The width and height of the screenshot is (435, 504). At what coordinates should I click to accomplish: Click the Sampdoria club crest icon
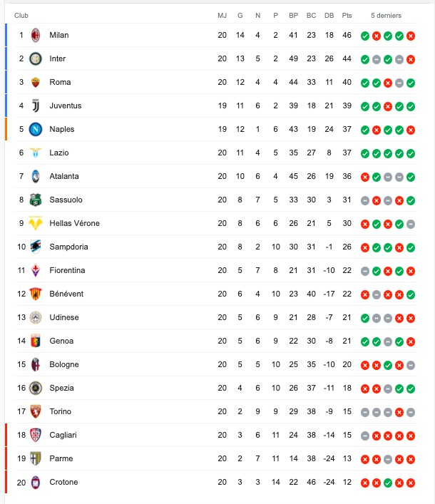click(x=36, y=247)
